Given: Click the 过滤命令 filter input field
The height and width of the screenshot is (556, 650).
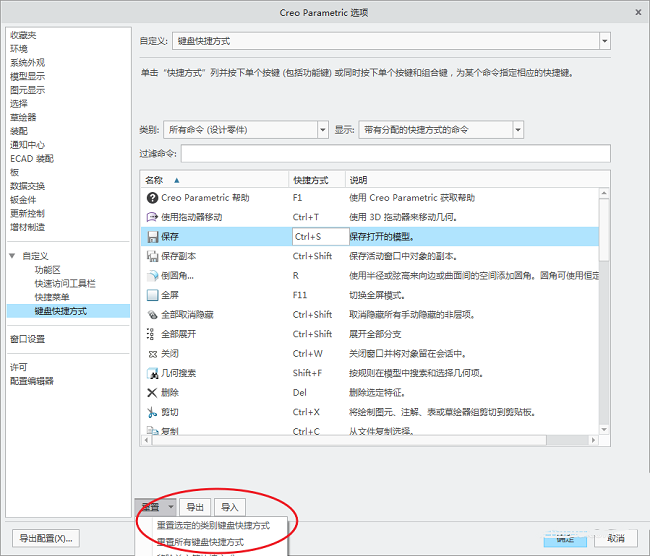Looking at the screenshot, I should pos(395,153).
